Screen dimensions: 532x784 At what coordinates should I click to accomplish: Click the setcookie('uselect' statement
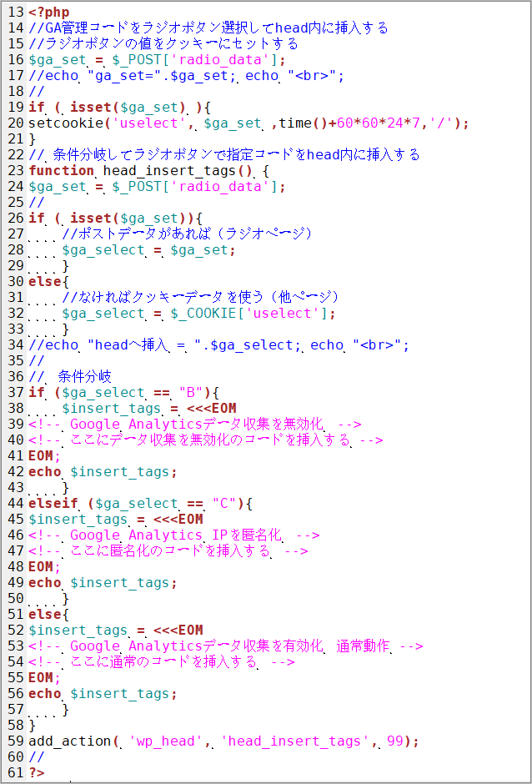pos(248,123)
